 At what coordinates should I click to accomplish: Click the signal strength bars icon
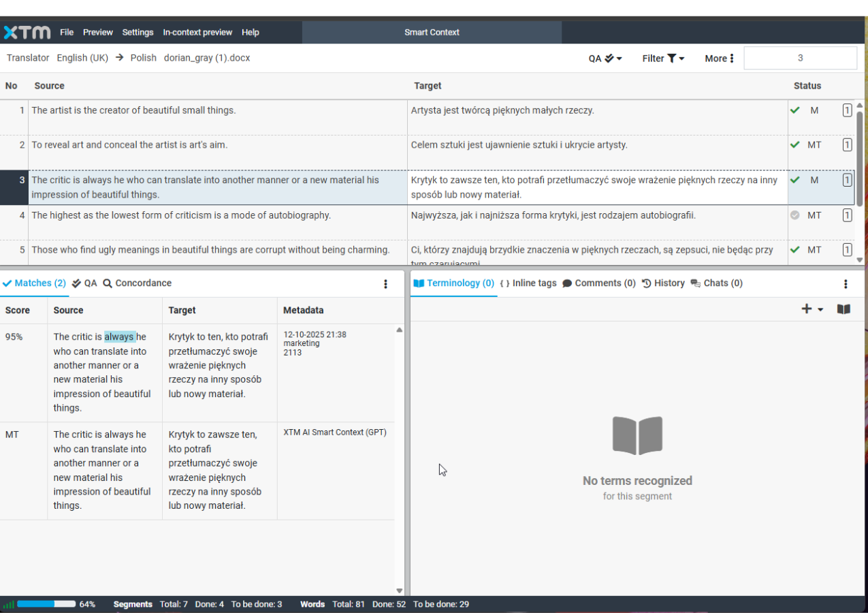coord(9,604)
